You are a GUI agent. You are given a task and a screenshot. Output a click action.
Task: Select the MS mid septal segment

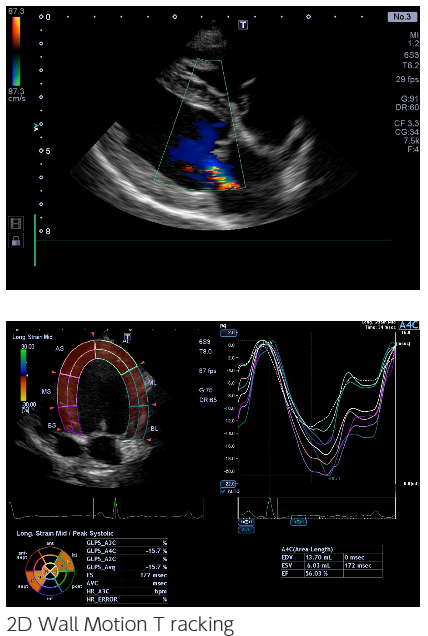coord(68,390)
